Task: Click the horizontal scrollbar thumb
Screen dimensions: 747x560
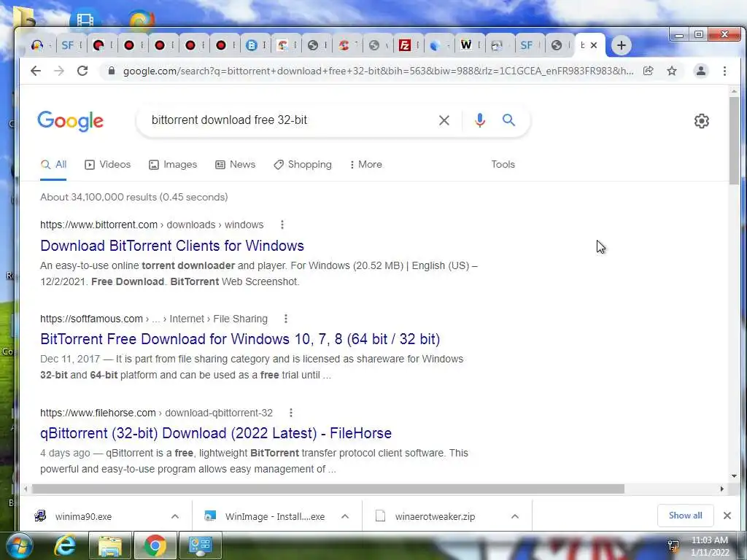Action: 328,489
